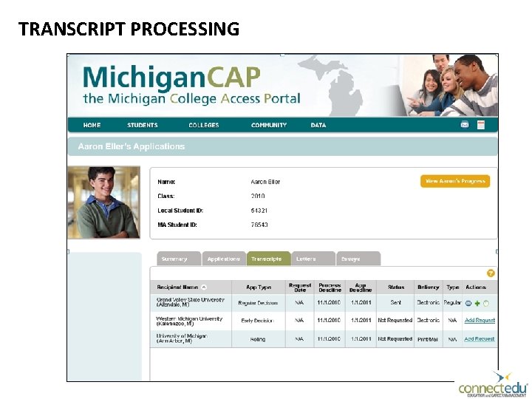Click the Rolling app type cell
Viewport: 532px width, 399px height.
[x=258, y=339]
